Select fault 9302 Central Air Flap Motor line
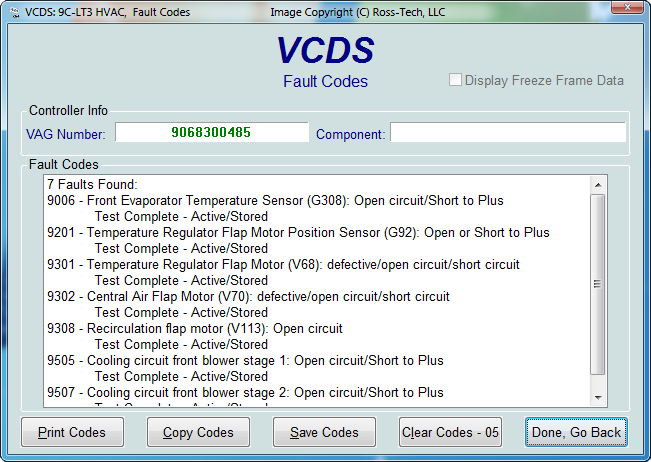651x462 pixels. (248, 296)
